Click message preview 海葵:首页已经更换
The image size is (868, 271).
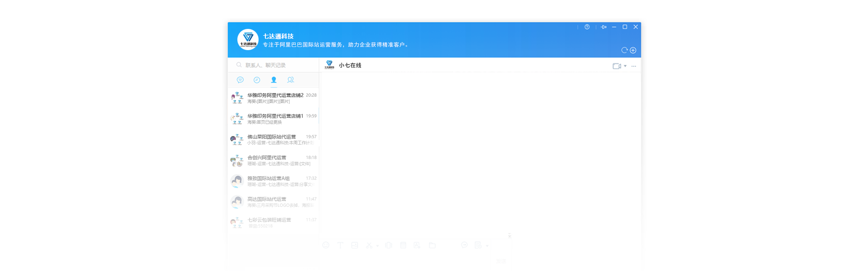(264, 122)
